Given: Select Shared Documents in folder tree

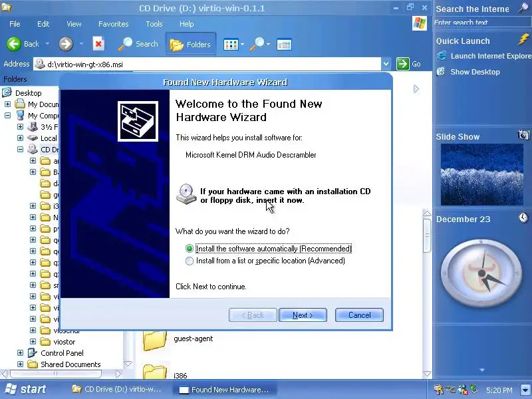Looking at the screenshot, I should click(x=70, y=364).
